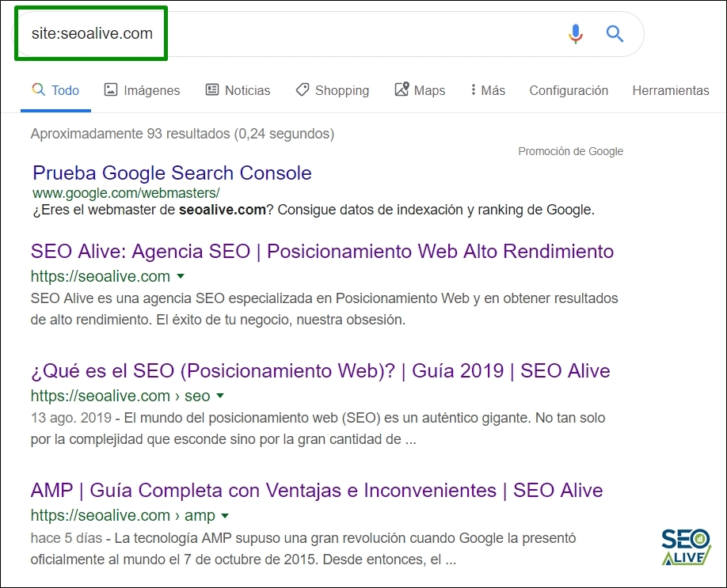Open Herramientas search tools

click(670, 89)
